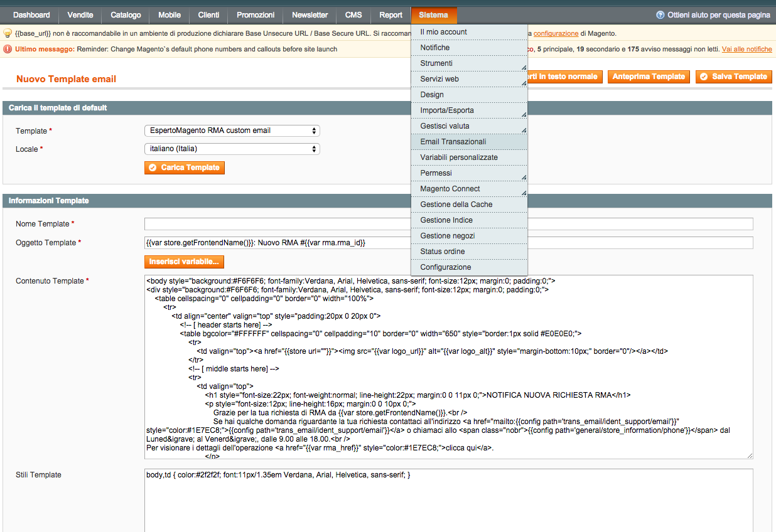Click 'Carica il template di default' header
The width and height of the screenshot is (776, 532).
(58, 108)
